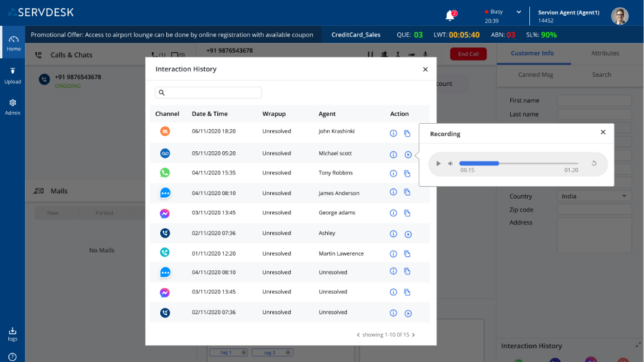This screenshot has height=362, width=644.
Task: Play the recording in audio player
Action: point(438,163)
